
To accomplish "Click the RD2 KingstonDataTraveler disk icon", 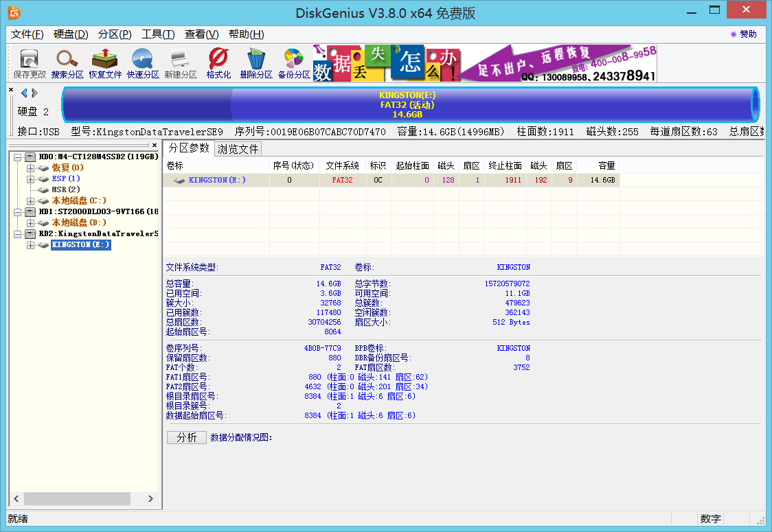I will click(30, 234).
